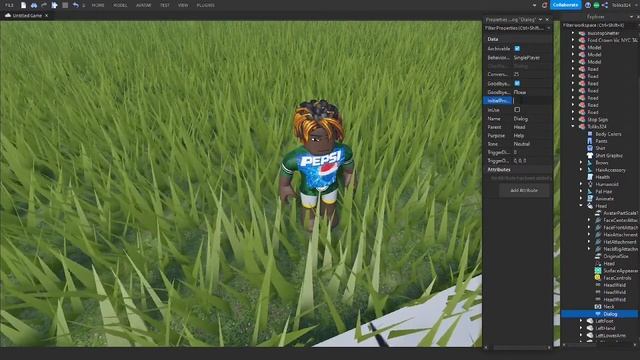
Task: Click the blue help icon right of Collaborate
Action: coord(588,5)
